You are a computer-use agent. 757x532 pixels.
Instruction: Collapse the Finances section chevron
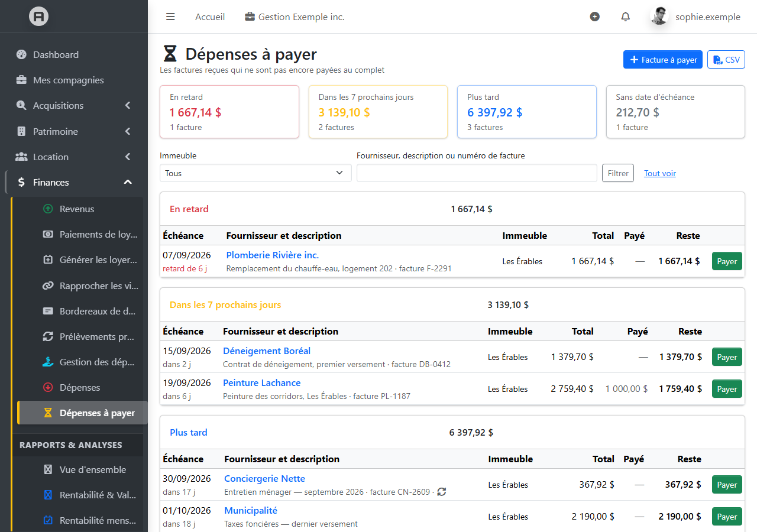point(128,182)
